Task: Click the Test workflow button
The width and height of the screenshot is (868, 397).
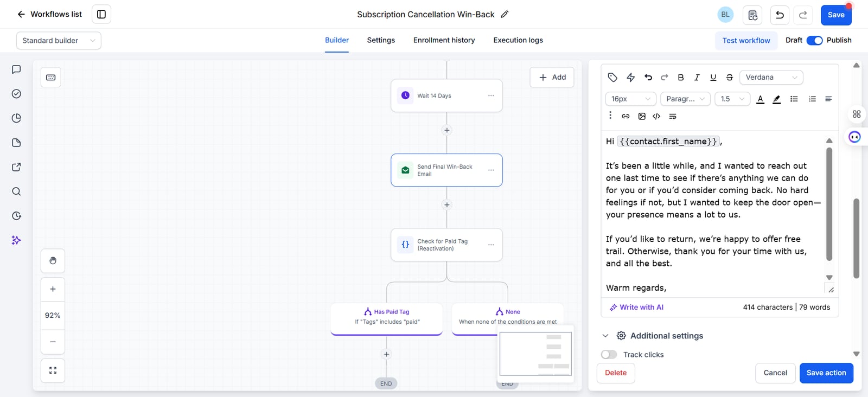Action: pos(746,41)
